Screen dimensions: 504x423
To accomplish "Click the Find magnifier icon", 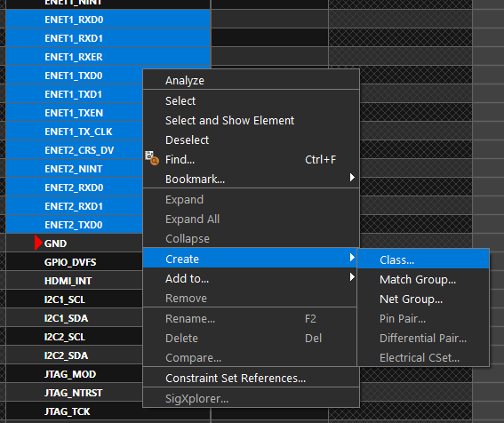I will [x=152, y=158].
